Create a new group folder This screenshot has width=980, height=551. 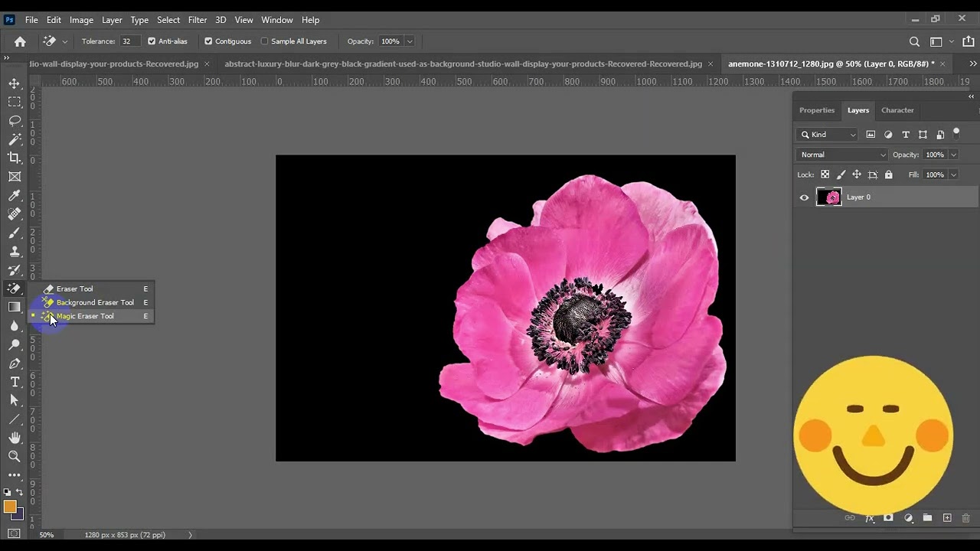click(927, 518)
